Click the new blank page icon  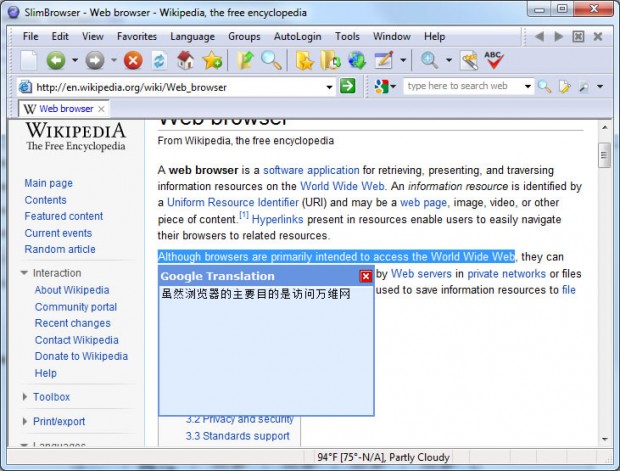[28, 61]
